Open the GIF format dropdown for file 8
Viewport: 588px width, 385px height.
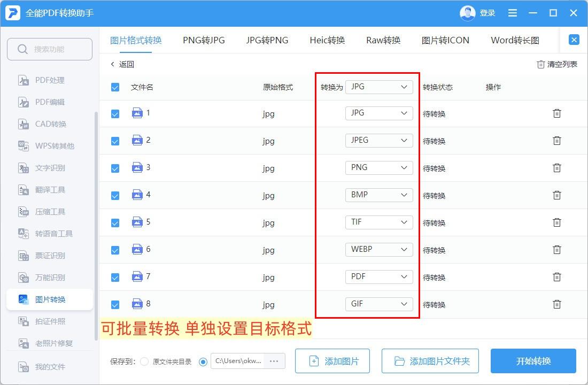pyautogui.click(x=379, y=304)
